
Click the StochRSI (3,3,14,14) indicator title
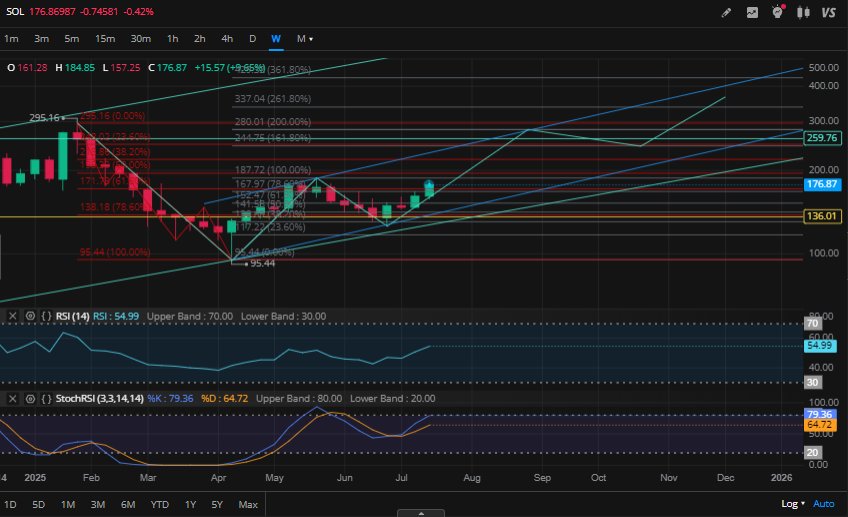point(100,399)
